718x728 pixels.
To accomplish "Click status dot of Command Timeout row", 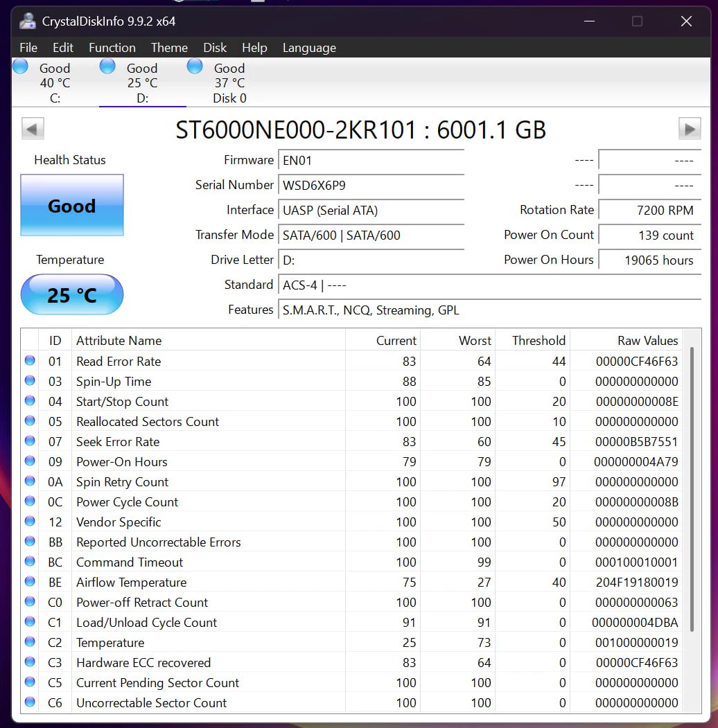I will 30,561.
